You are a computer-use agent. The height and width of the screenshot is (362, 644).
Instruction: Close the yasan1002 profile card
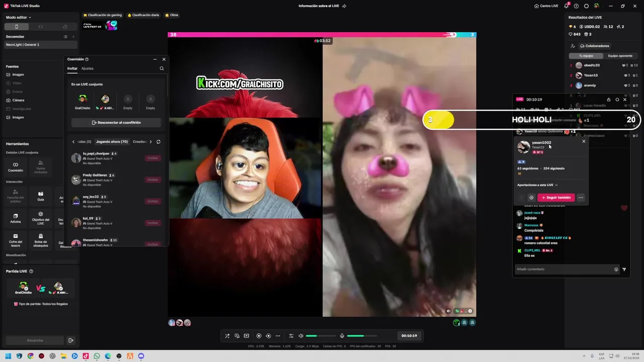click(584, 141)
